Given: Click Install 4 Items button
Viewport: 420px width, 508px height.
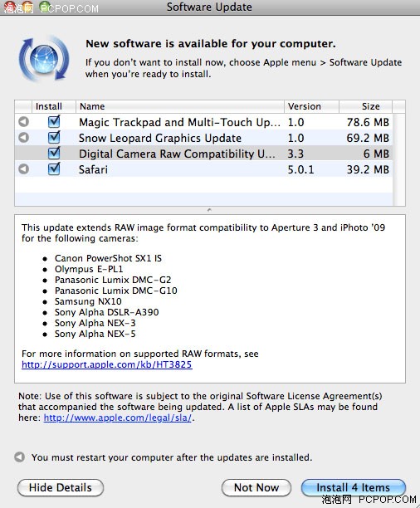Looking at the screenshot, I should (354, 487).
